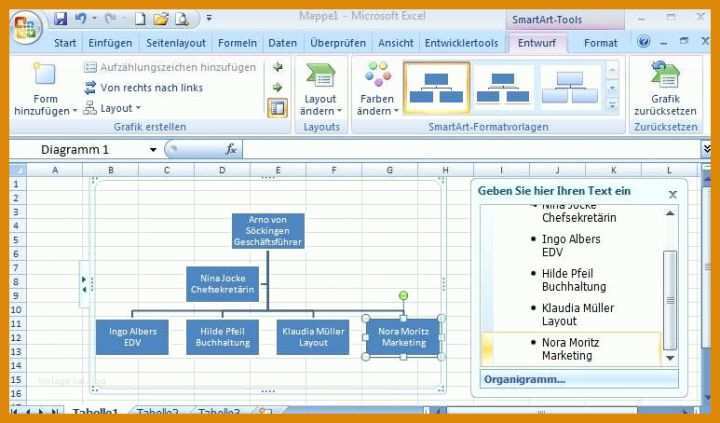Switch to the Einfügen tab
This screenshot has height=423, width=720.
[110, 43]
